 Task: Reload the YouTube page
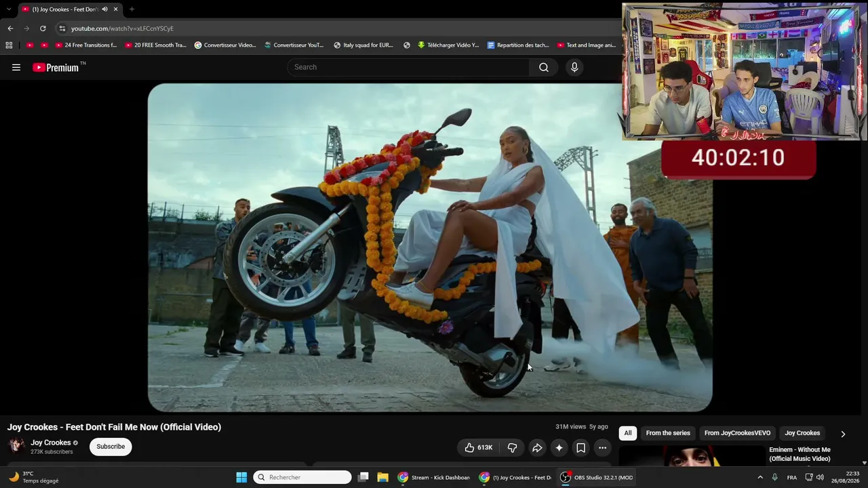(43, 28)
